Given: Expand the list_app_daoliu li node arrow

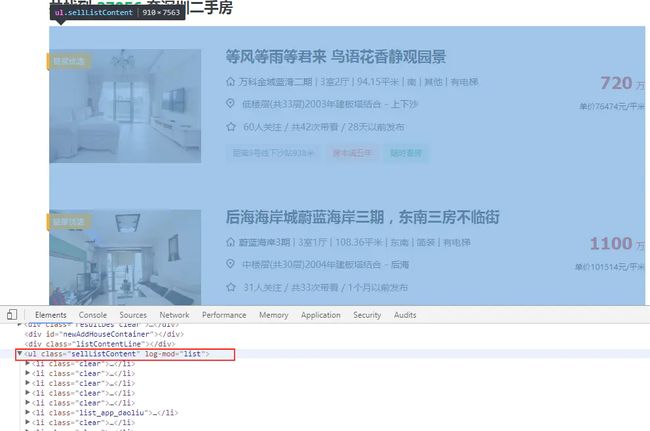Looking at the screenshot, I should pos(27,412).
